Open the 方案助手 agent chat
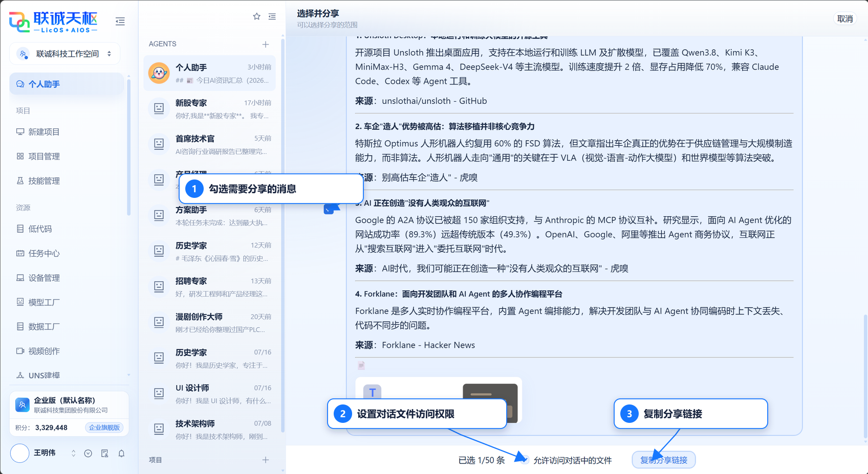 (x=210, y=216)
